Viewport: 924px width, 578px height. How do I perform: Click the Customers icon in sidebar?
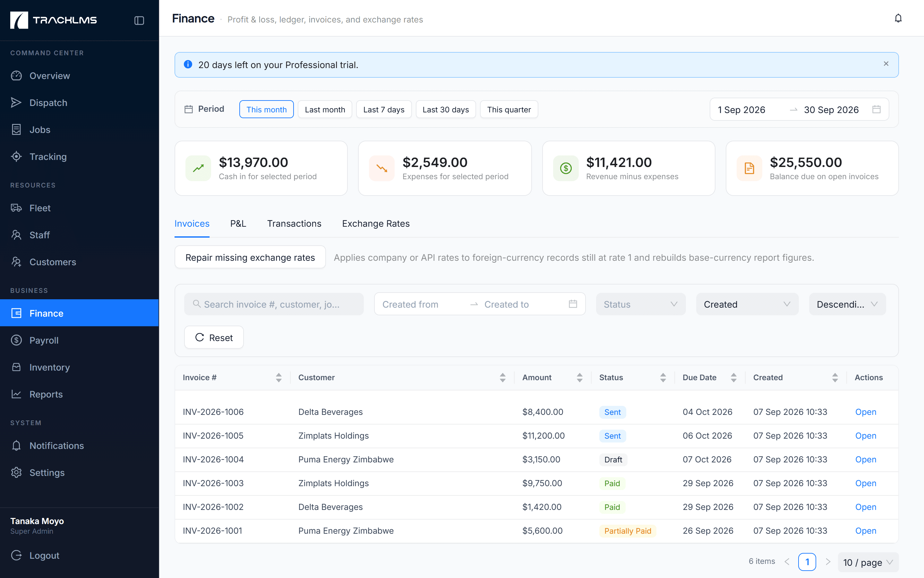click(x=16, y=262)
